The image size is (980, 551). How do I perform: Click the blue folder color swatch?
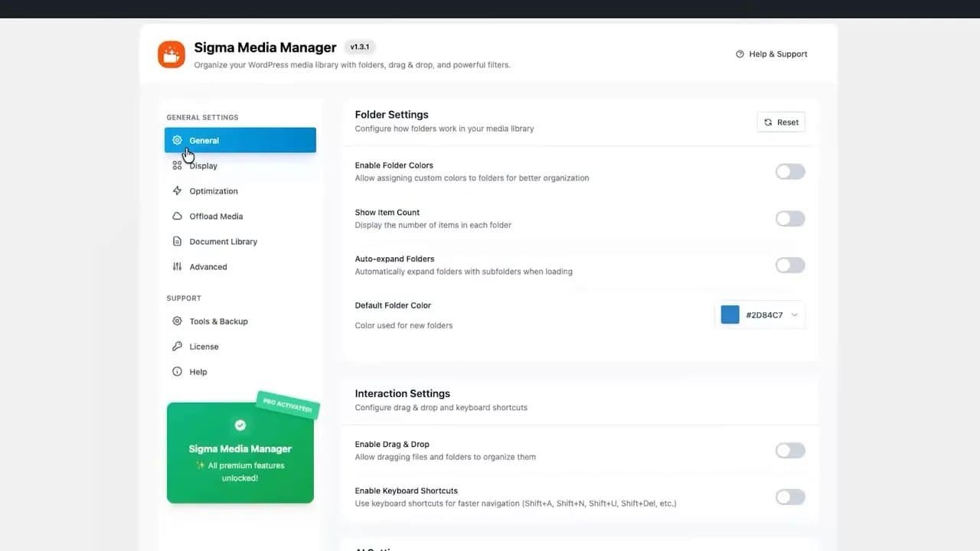tap(730, 314)
